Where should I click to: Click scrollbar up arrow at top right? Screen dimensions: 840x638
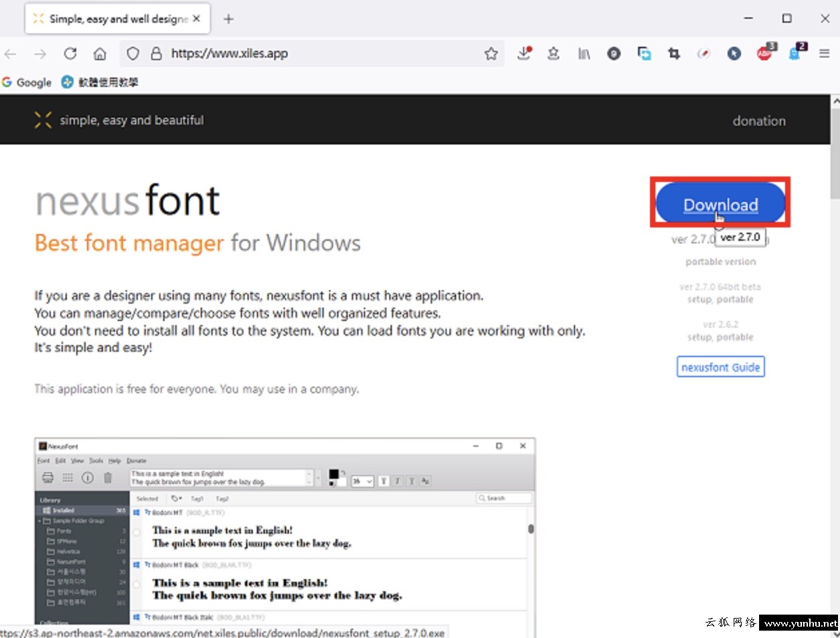835,102
